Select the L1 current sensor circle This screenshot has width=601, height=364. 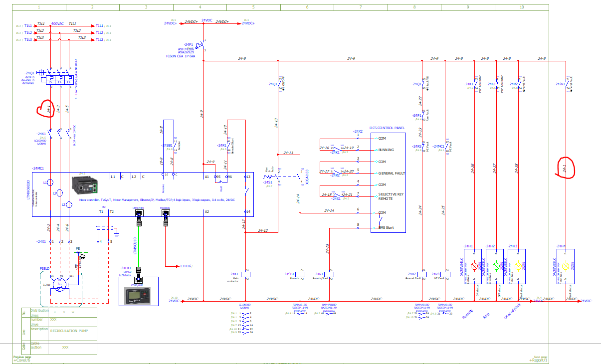(x=50, y=183)
